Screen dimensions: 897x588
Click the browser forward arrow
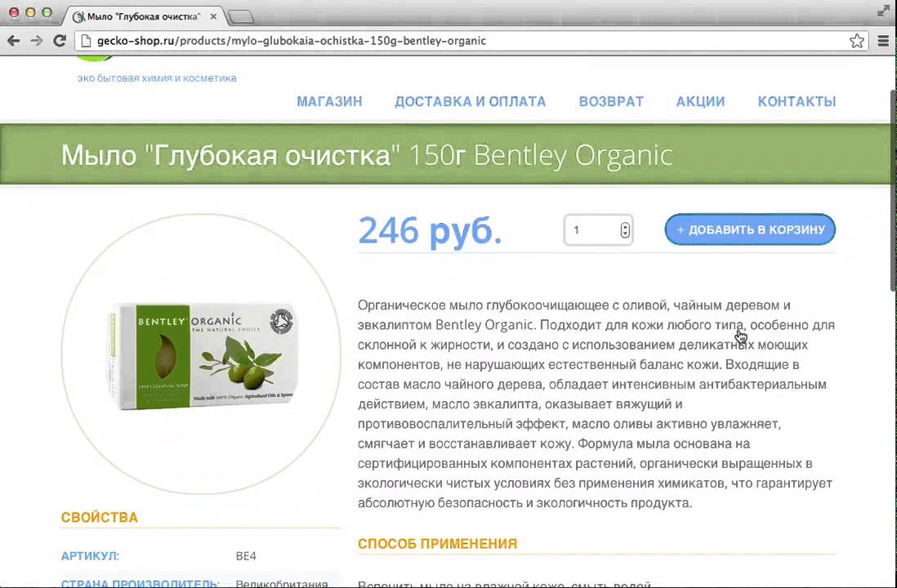tap(37, 41)
